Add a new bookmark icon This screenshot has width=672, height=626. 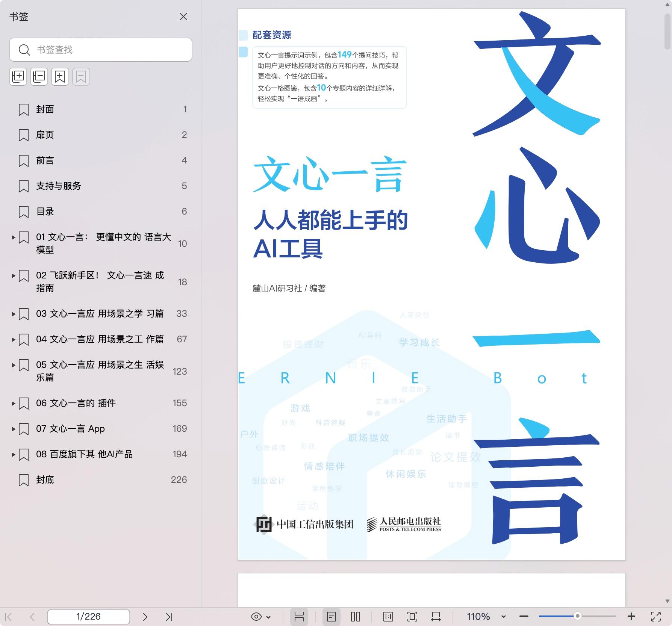point(60,77)
